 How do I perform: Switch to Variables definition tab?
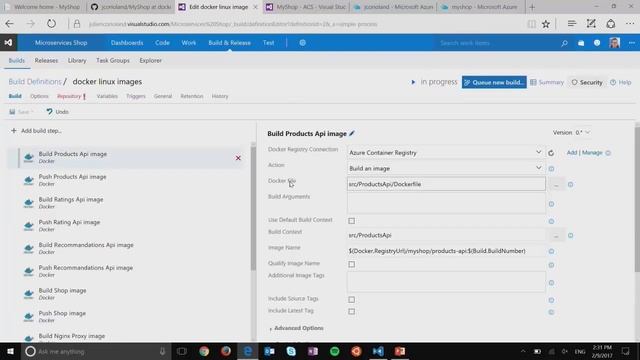[107, 96]
